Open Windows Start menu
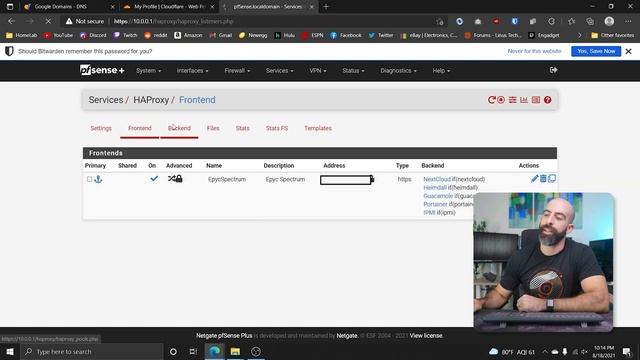The height and width of the screenshot is (360, 640). tap(10, 351)
